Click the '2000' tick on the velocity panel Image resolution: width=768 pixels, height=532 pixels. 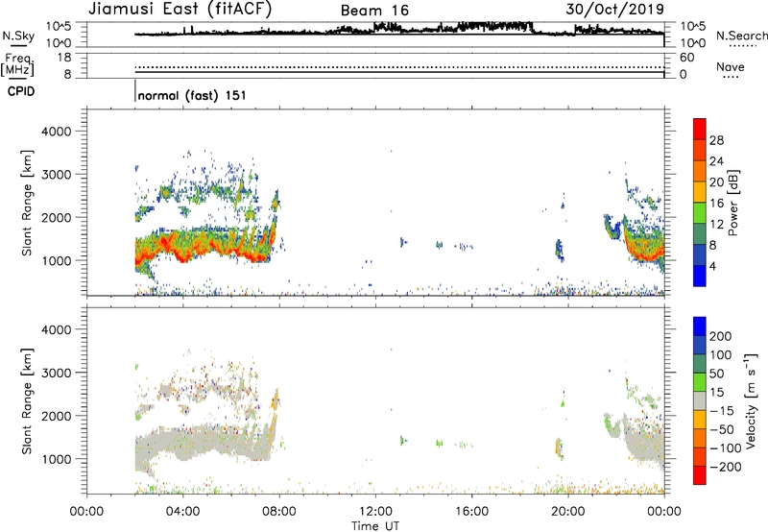57,416
